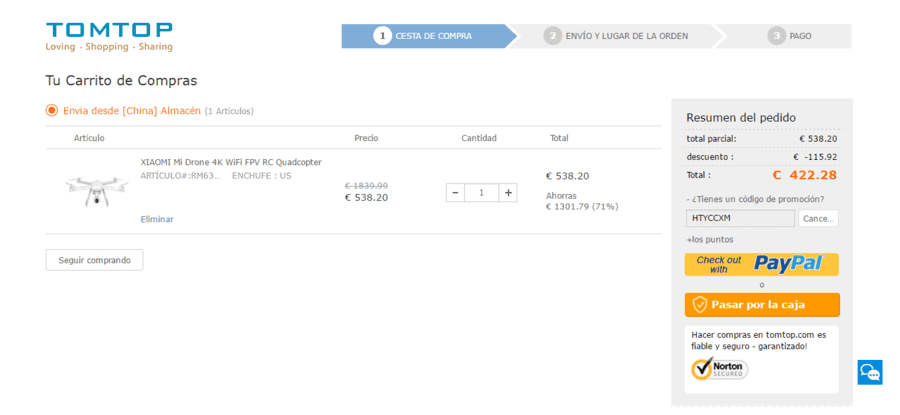900x415 pixels.
Task: Select the China warehouse radio button
Action: click(x=52, y=110)
